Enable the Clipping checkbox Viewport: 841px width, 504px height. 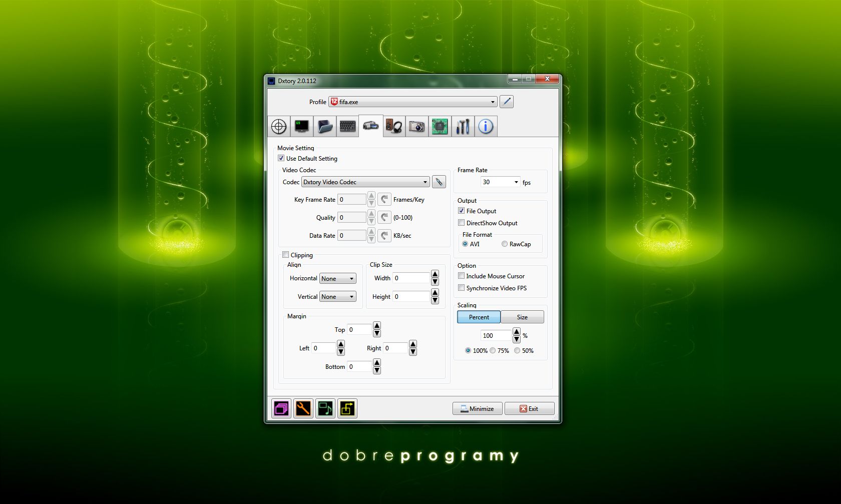[286, 255]
